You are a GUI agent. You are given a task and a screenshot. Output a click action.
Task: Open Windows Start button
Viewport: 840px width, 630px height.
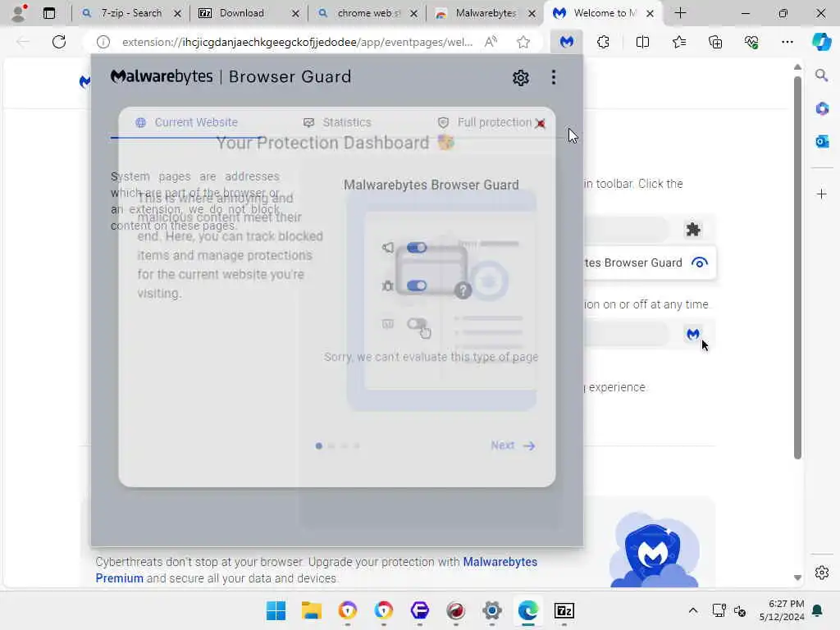(x=276, y=610)
